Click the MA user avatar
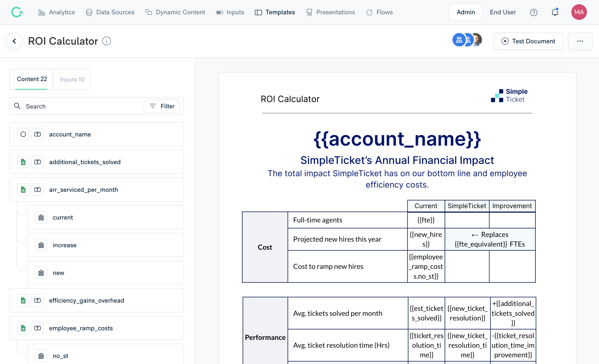This screenshot has height=364, width=599. (x=579, y=12)
